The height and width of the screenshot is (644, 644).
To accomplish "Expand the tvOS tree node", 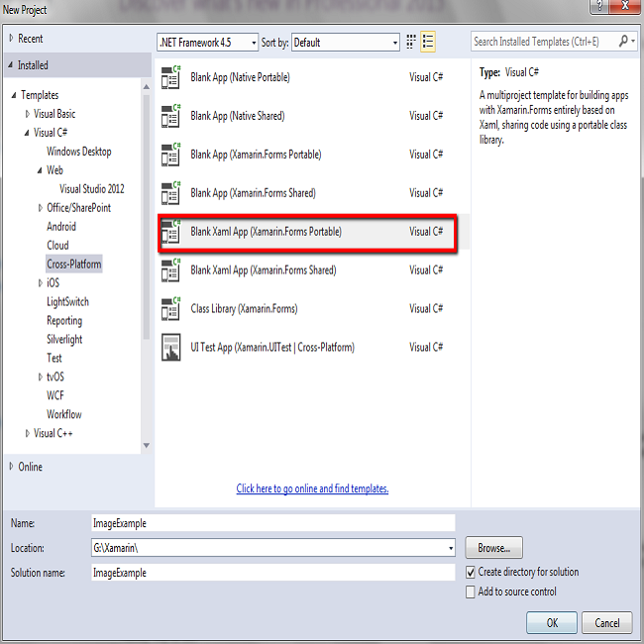I will 41,376.
